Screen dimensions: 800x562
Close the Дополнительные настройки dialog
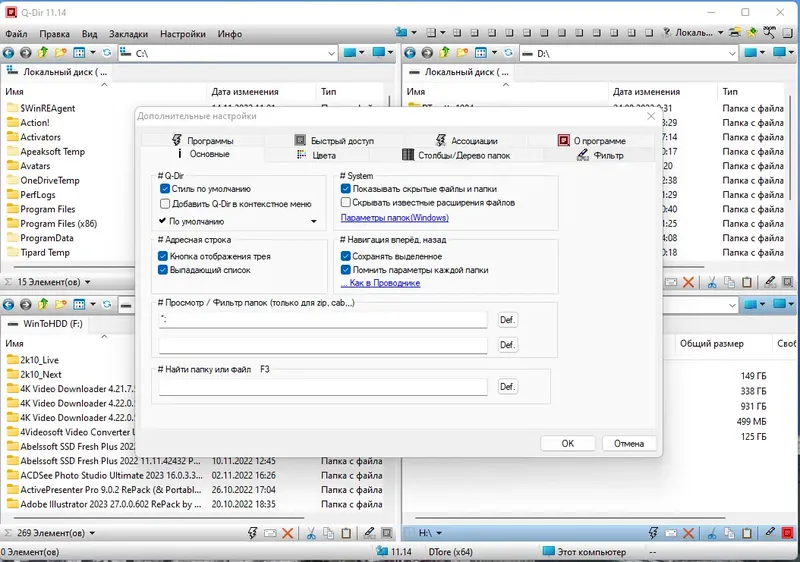tap(651, 116)
